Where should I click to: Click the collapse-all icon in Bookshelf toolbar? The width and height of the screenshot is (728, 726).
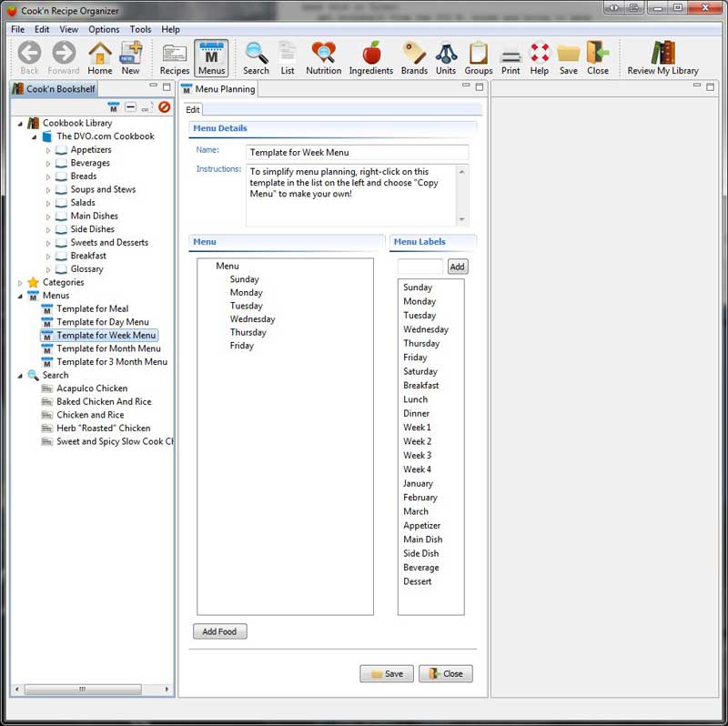130,107
